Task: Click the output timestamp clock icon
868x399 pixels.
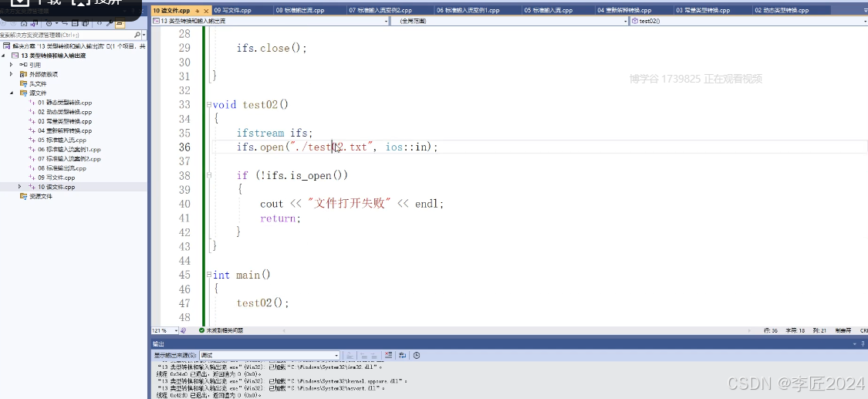Action: click(x=417, y=355)
